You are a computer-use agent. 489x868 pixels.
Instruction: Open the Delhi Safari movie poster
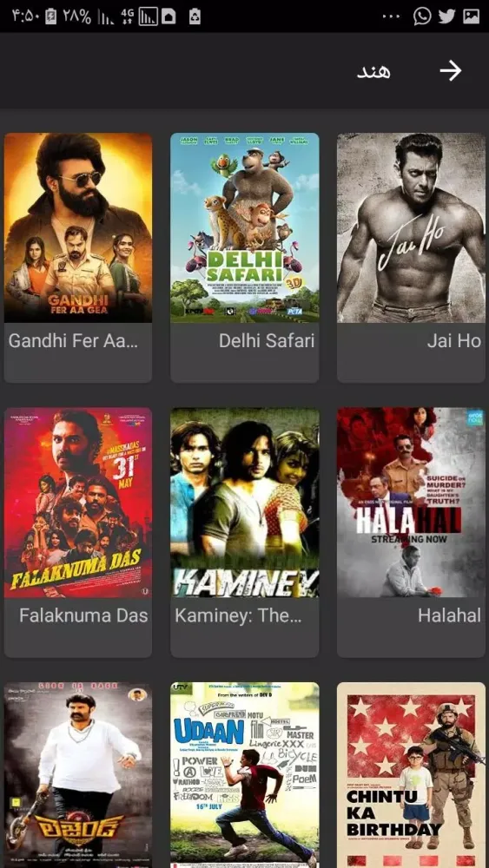click(x=245, y=227)
